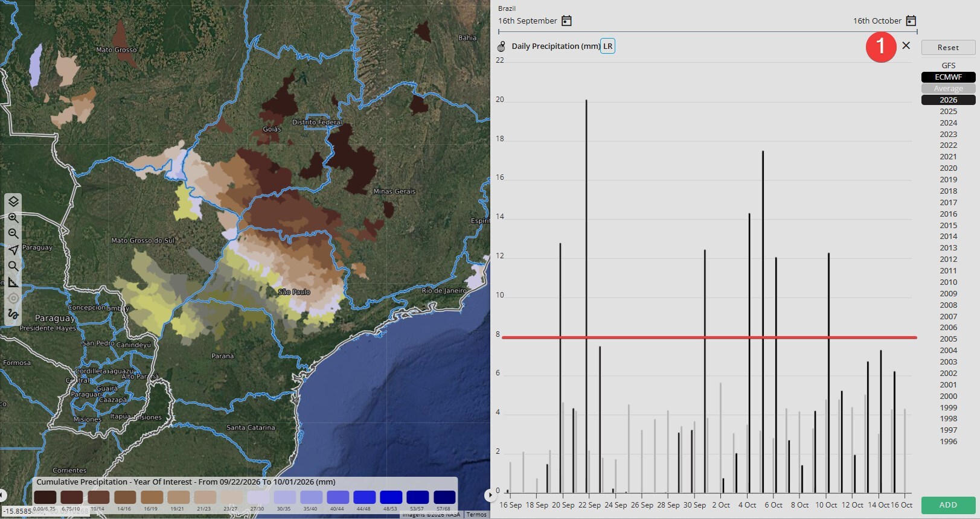Select the triangle ruler measure tool

13,282
